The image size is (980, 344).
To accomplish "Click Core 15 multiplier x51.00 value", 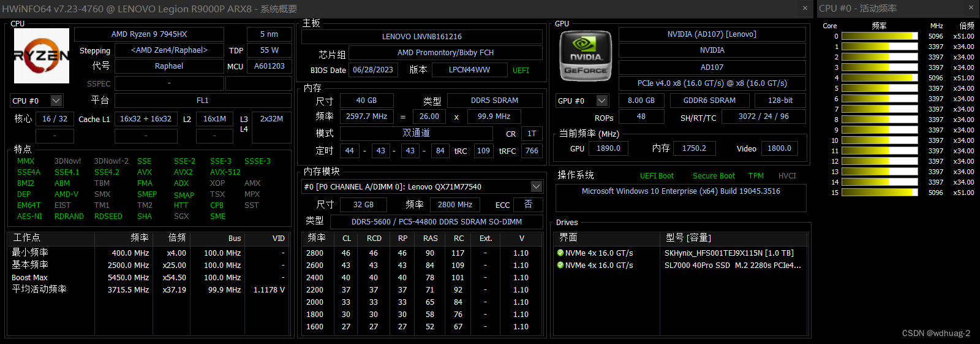I will click(x=963, y=193).
